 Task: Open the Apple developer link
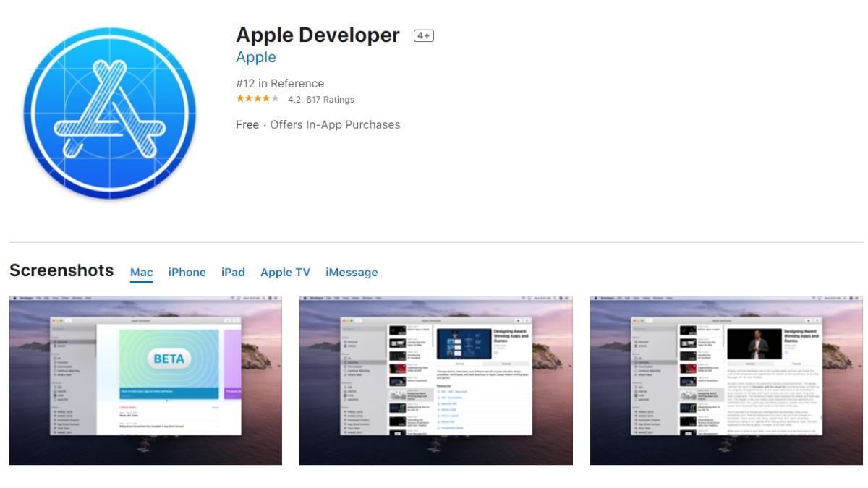click(x=256, y=57)
